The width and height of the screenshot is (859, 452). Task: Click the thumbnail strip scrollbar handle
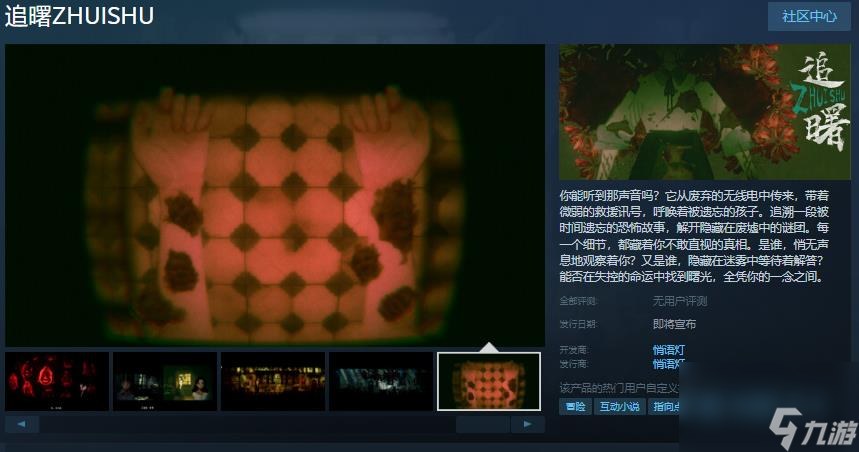[x=483, y=424]
